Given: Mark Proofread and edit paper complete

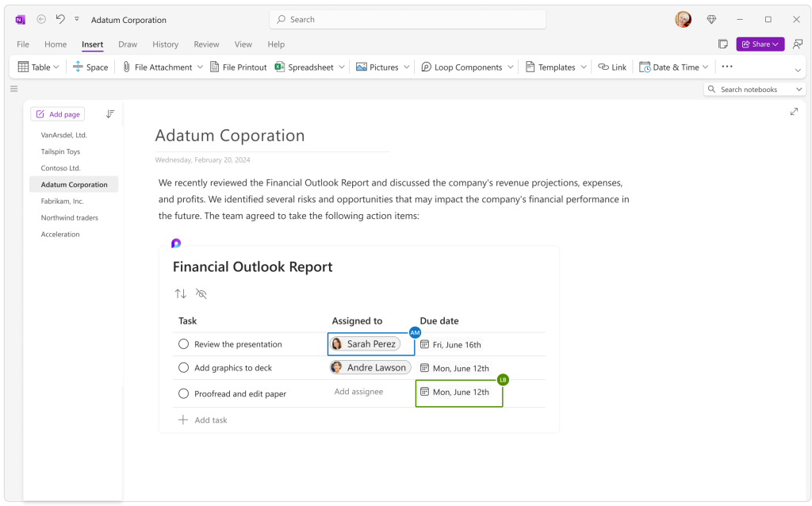Looking at the screenshot, I should (183, 393).
